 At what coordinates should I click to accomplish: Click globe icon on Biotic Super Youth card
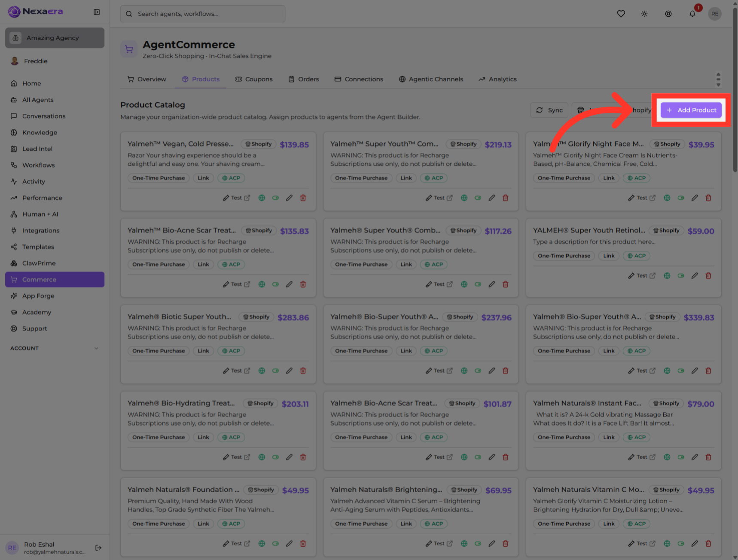pyautogui.click(x=262, y=371)
